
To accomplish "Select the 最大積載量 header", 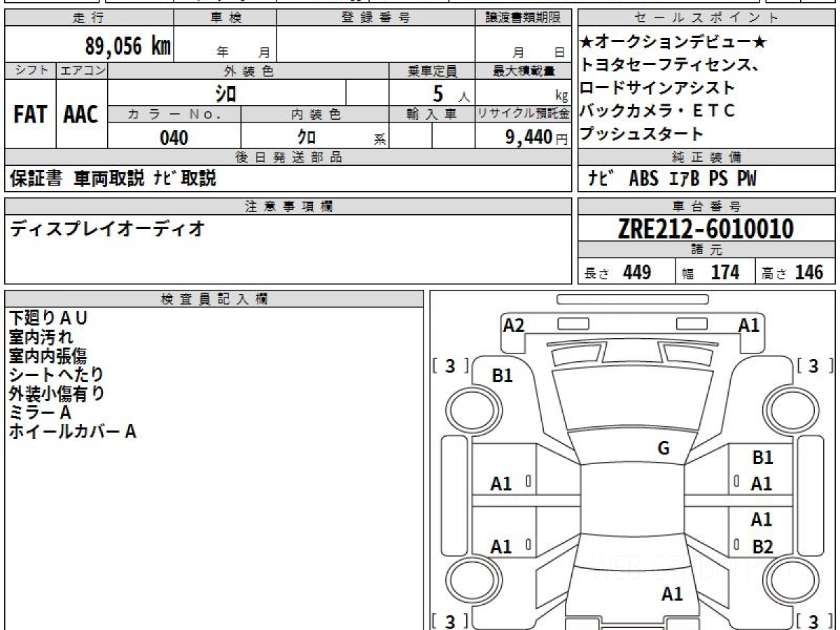I will pyautogui.click(x=524, y=71).
